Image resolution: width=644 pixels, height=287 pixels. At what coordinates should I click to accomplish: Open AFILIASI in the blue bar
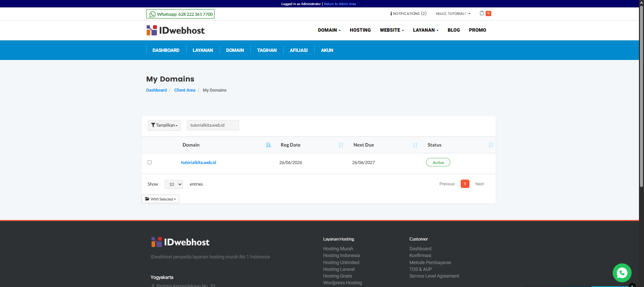pyautogui.click(x=299, y=50)
